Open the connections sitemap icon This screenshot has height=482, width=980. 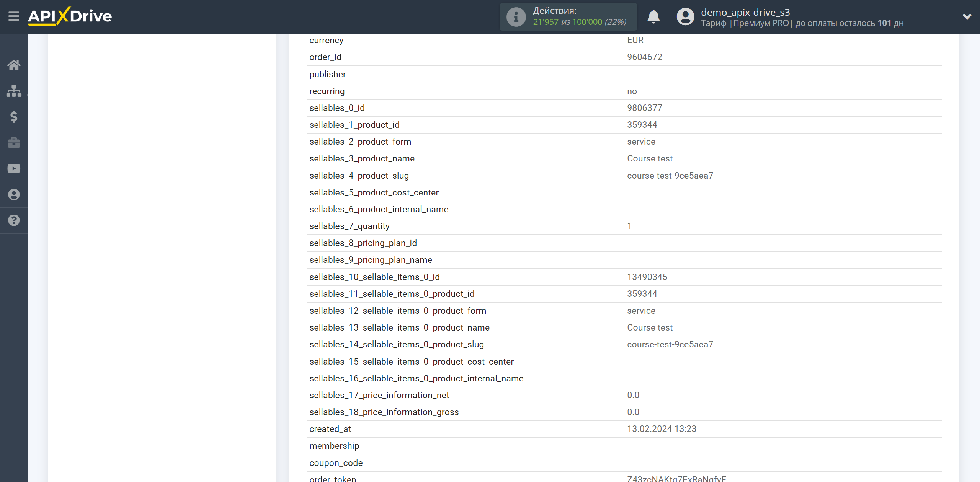[x=14, y=91]
